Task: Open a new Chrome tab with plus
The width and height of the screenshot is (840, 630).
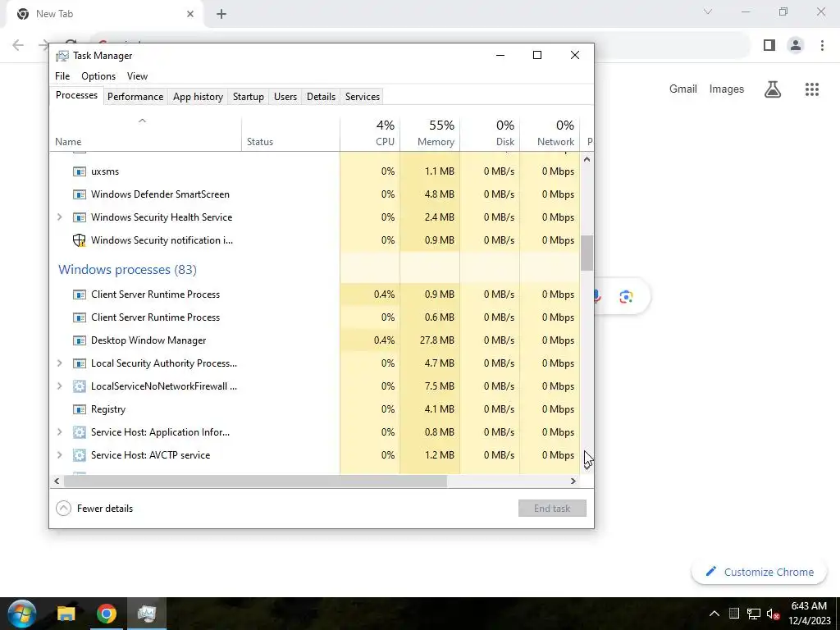Action: point(221,14)
